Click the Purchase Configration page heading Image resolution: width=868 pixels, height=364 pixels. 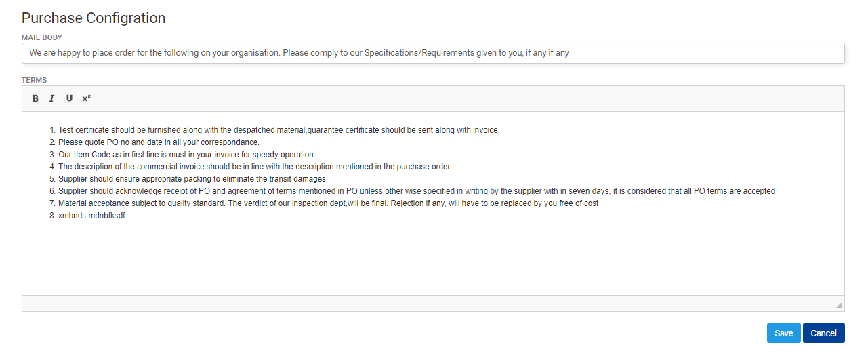click(94, 18)
